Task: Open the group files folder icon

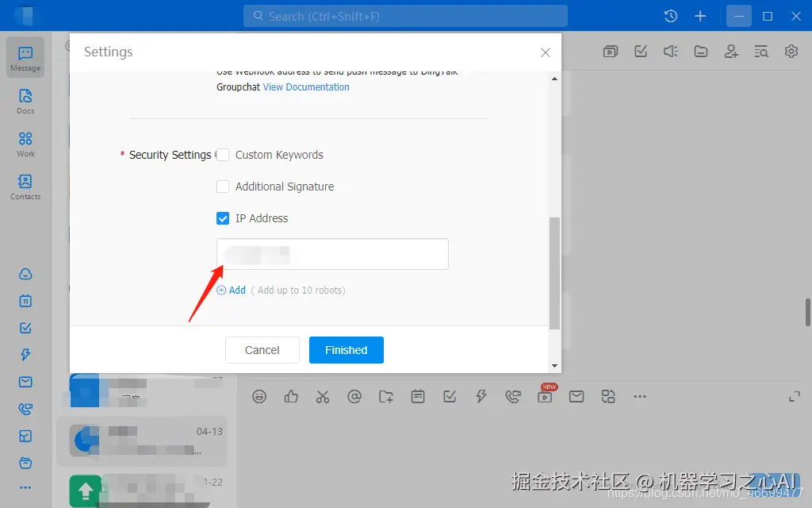Action: 701,52
